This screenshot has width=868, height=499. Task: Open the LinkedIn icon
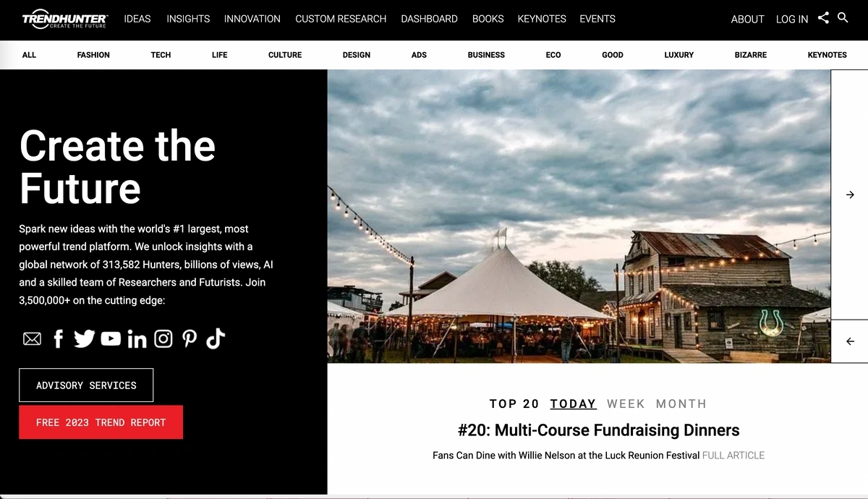(137, 338)
